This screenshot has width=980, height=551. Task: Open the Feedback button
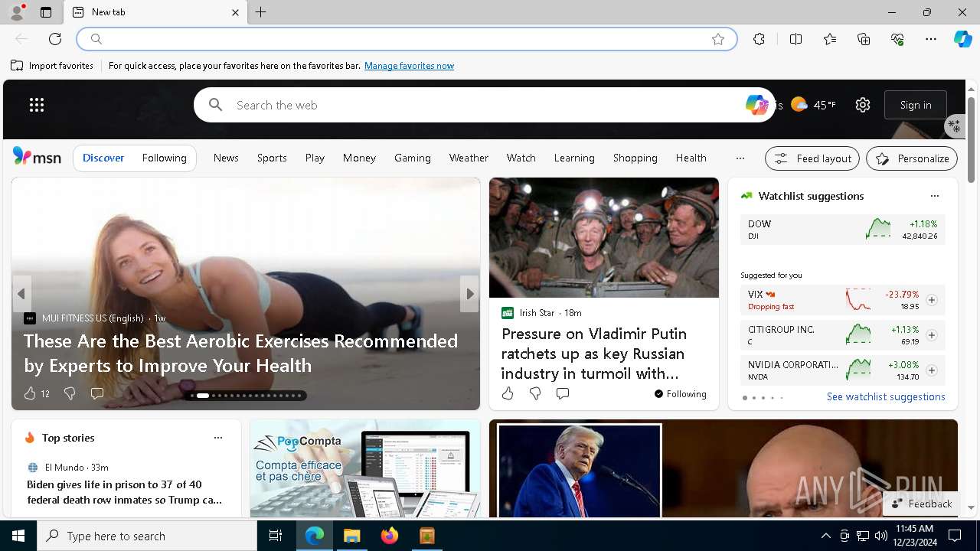[x=922, y=504]
